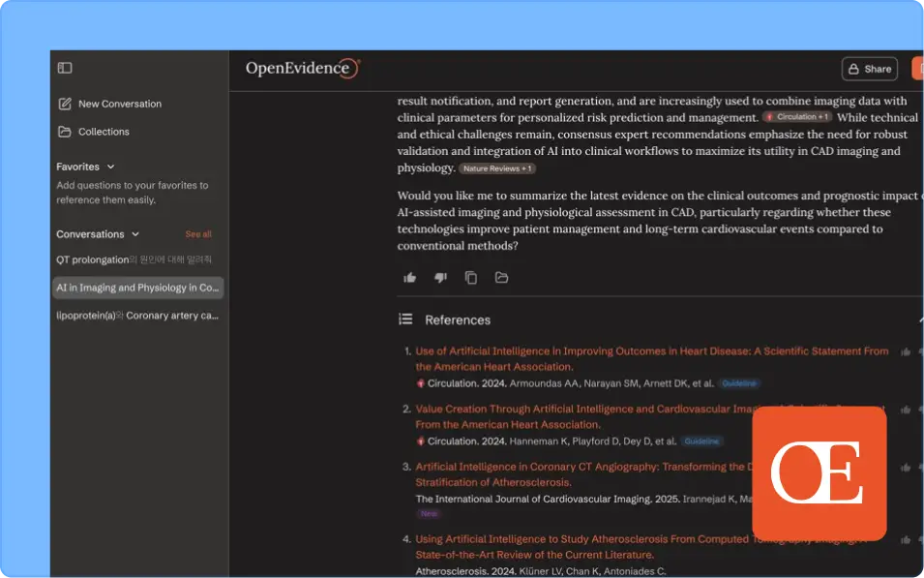Image resolution: width=924 pixels, height=578 pixels.
Task: Click the Circulation journal icon on reference 2
Action: [x=420, y=441]
